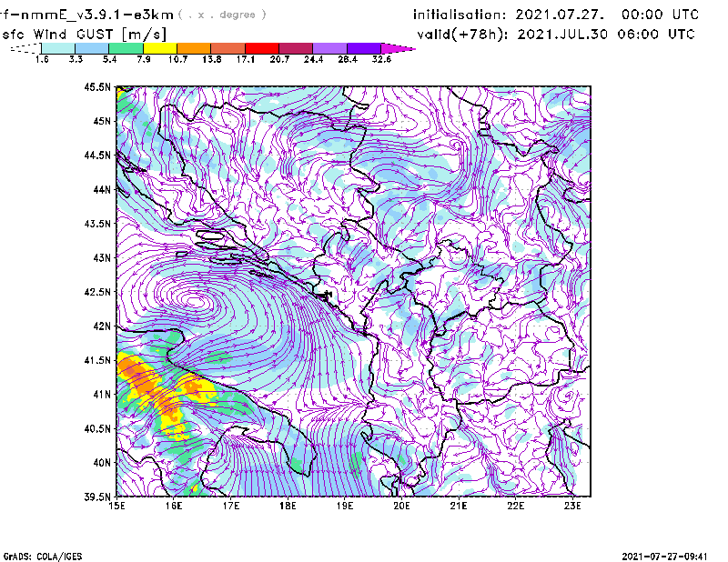This screenshot has width=728, height=562.
Task: Click the 41.5N latitude label
Action: pyautogui.click(x=98, y=360)
